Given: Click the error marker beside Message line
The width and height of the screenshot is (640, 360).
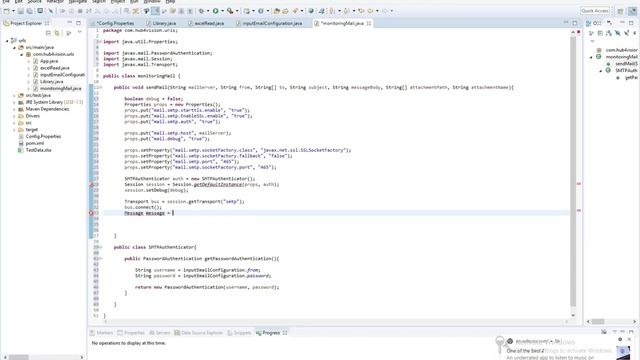Looking at the screenshot, I should click(x=91, y=213).
